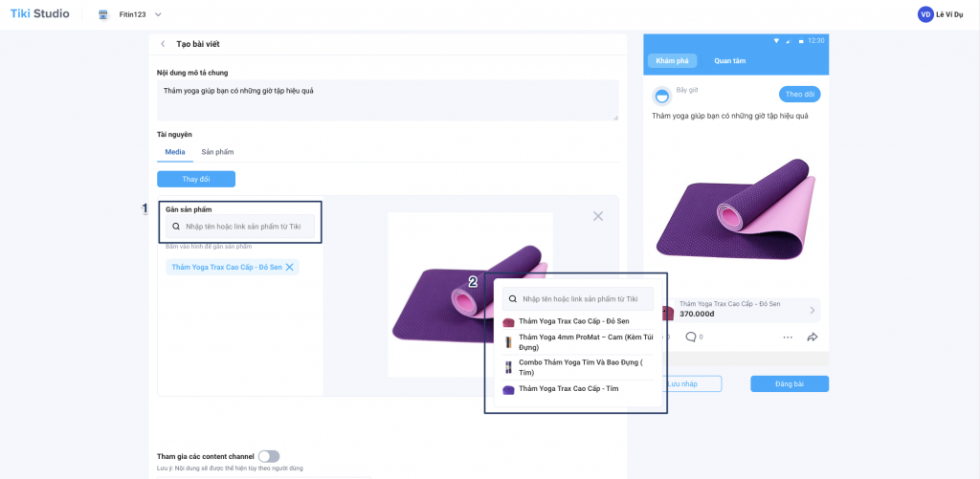
Task: Click the Nội dung mô tả chung text area
Action: (x=388, y=100)
